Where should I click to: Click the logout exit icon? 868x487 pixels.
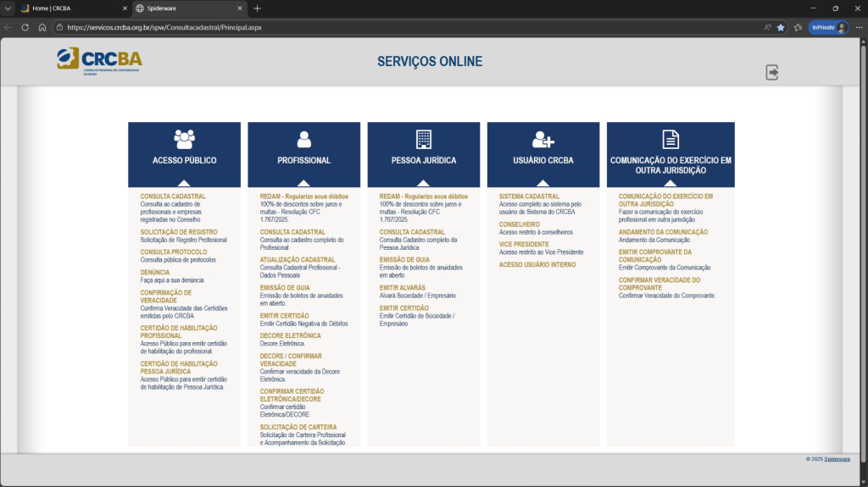pos(772,73)
